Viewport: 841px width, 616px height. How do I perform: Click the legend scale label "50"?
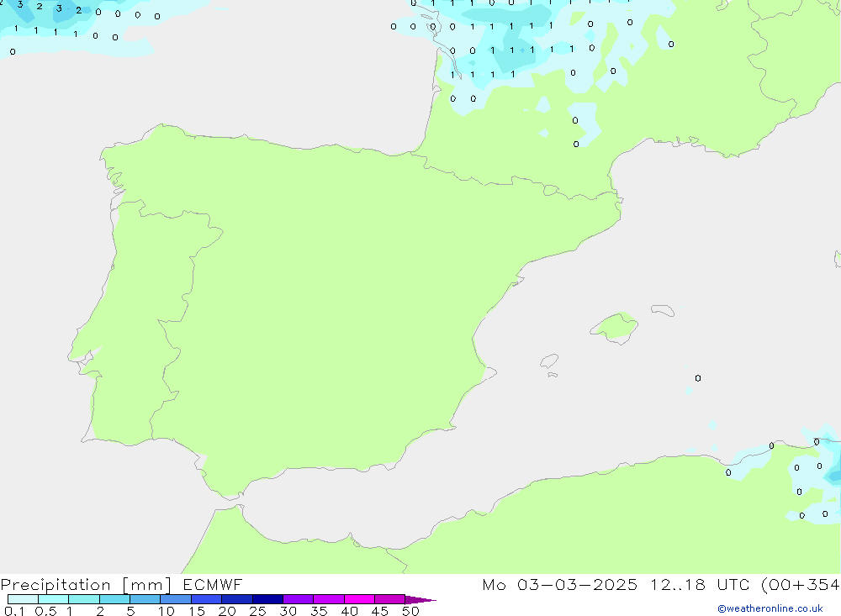410,611
